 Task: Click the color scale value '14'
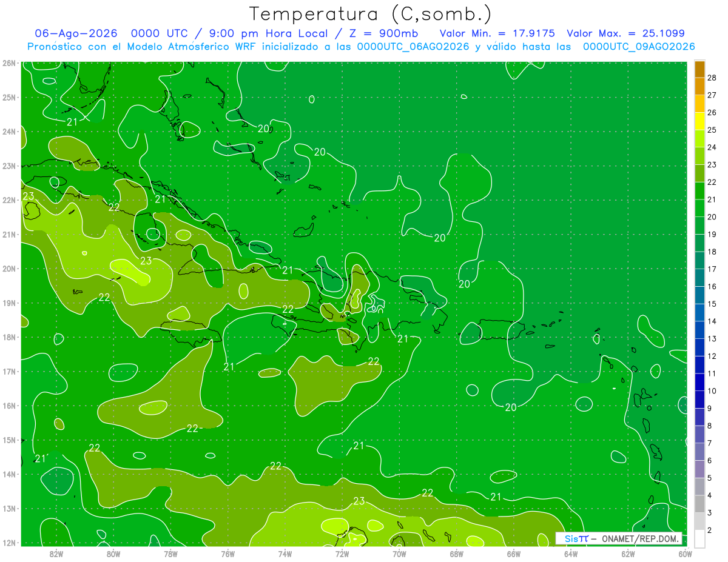point(712,321)
